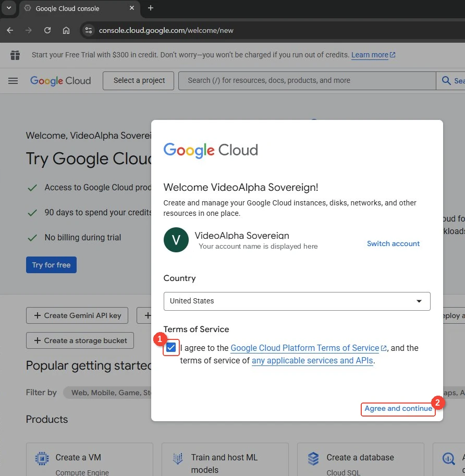Click the address bar URL
Image resolution: width=465 pixels, height=476 pixels.
click(x=166, y=30)
